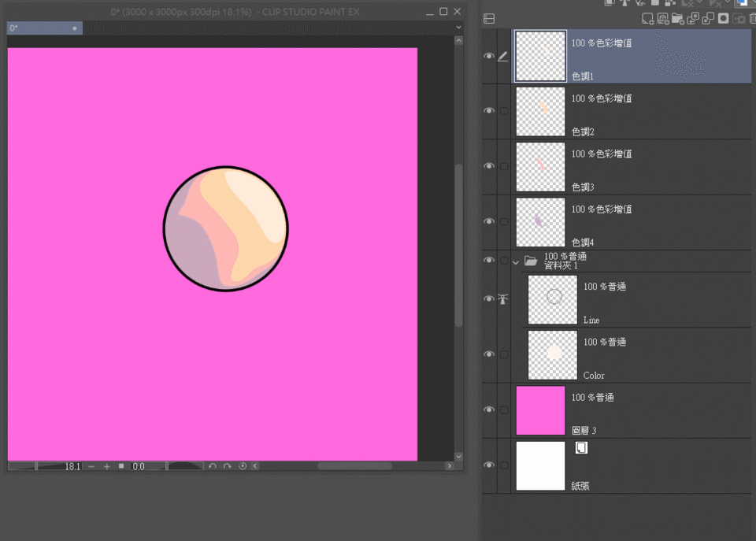Open the canvas tab list dropdown arrow
Viewport: 756px width, 541px height.
[459, 28]
